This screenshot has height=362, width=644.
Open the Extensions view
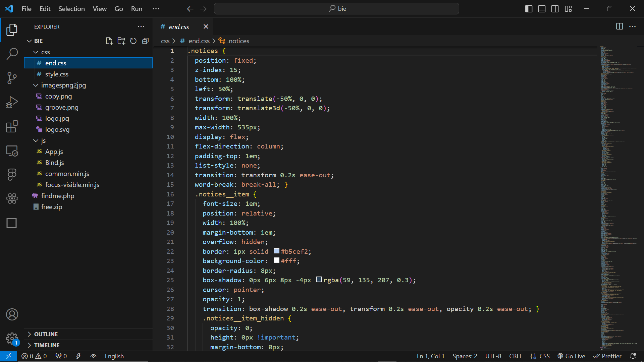12,126
